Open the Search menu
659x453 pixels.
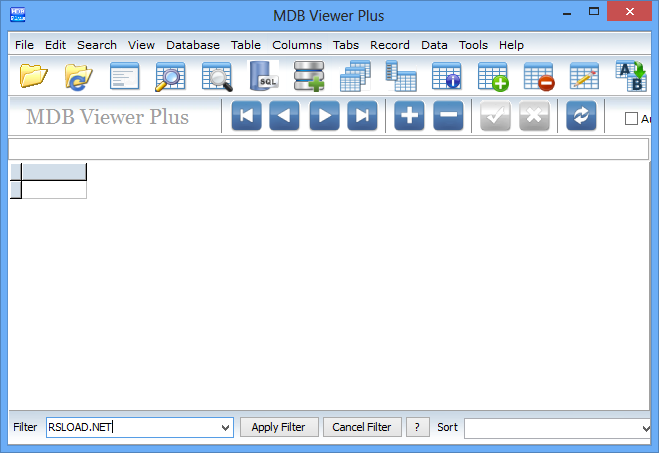tap(97, 45)
